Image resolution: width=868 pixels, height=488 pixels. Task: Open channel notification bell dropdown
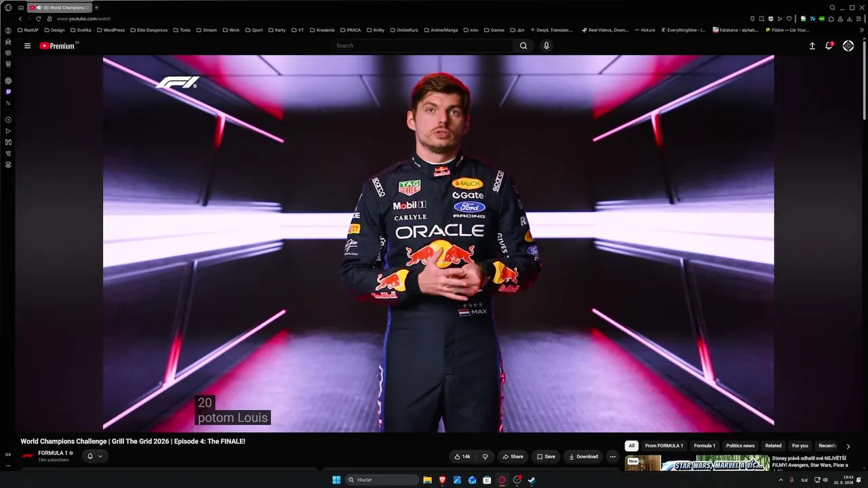click(94, 456)
